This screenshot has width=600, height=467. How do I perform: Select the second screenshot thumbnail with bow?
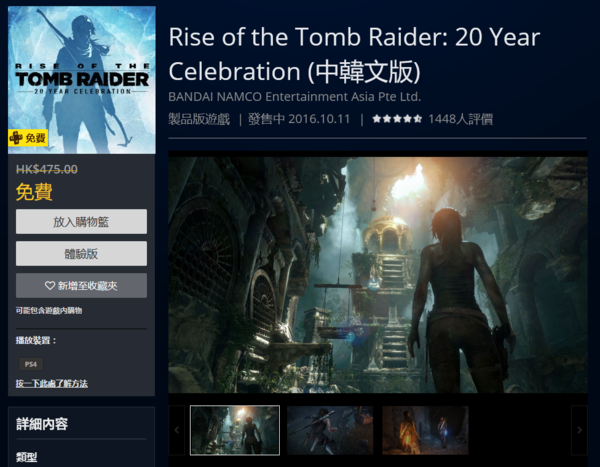pyautogui.click(x=330, y=430)
